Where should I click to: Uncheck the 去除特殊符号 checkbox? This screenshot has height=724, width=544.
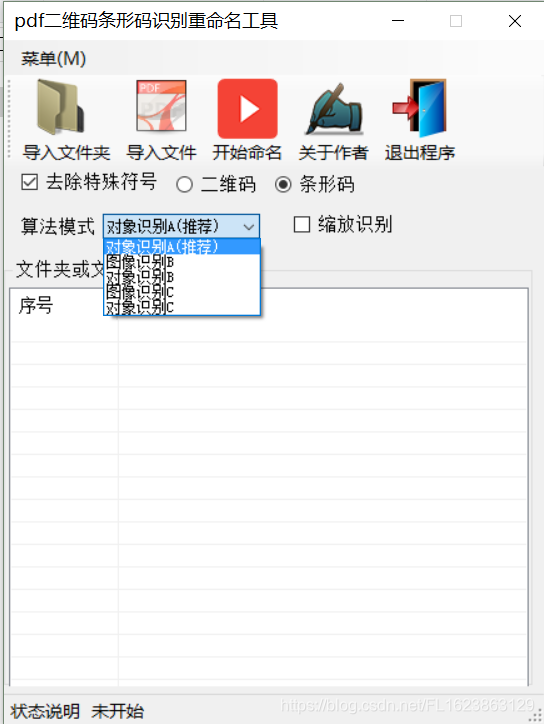point(30,182)
